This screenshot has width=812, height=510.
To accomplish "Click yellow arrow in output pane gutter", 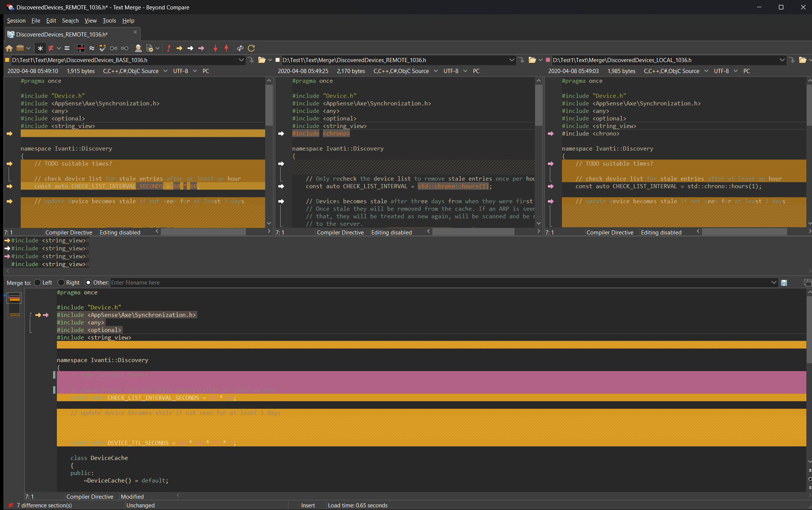I will (x=38, y=315).
